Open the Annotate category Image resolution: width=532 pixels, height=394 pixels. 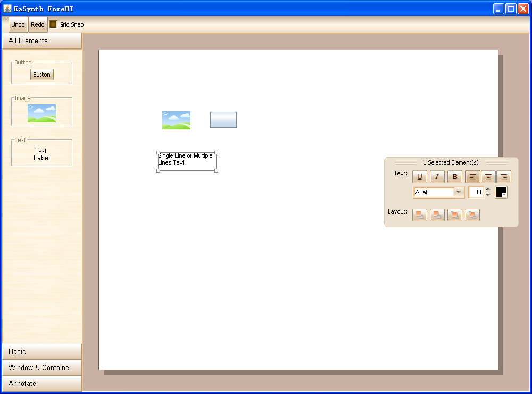pos(42,383)
